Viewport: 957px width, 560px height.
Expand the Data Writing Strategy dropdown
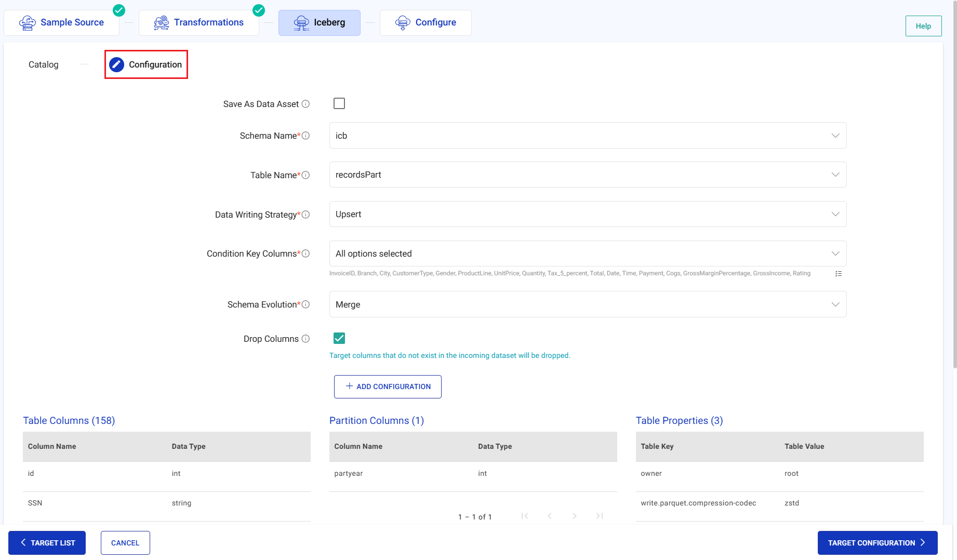(587, 214)
